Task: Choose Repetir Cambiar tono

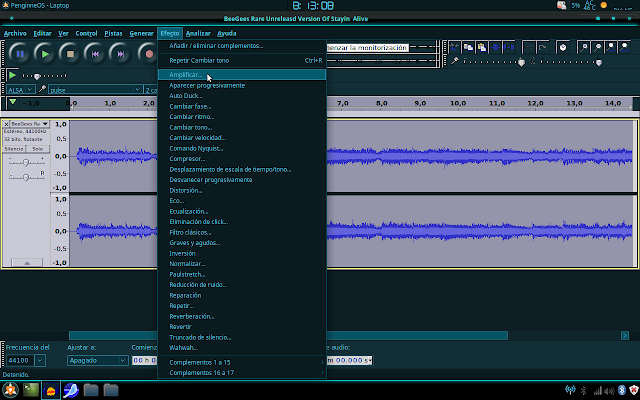Action: [242, 60]
